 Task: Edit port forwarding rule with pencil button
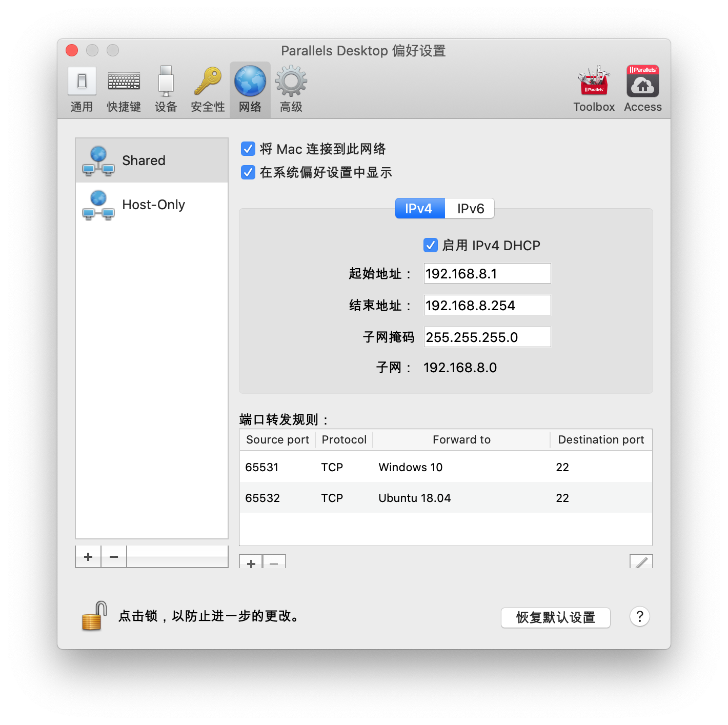641,561
